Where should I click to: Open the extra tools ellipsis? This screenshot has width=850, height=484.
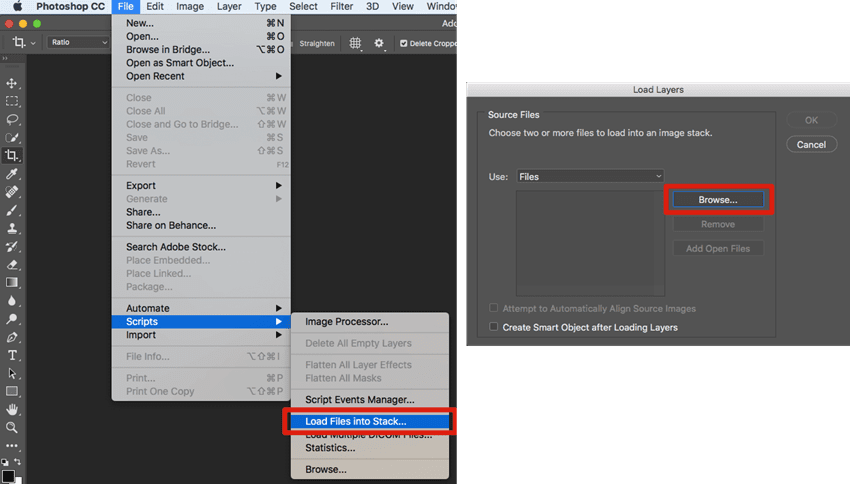pyautogui.click(x=11, y=446)
